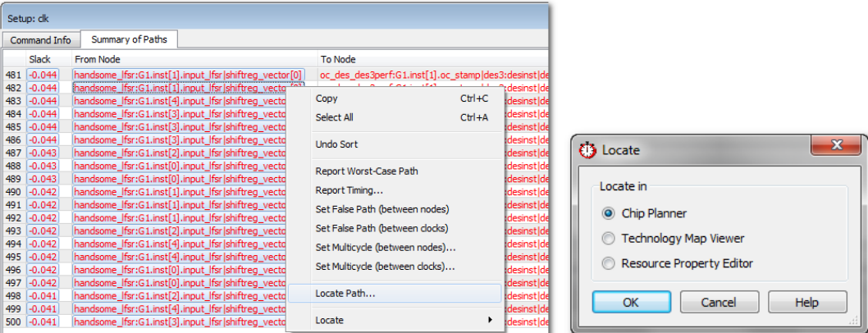Select the Slack value in row 482
The image size is (868, 333).
point(43,88)
